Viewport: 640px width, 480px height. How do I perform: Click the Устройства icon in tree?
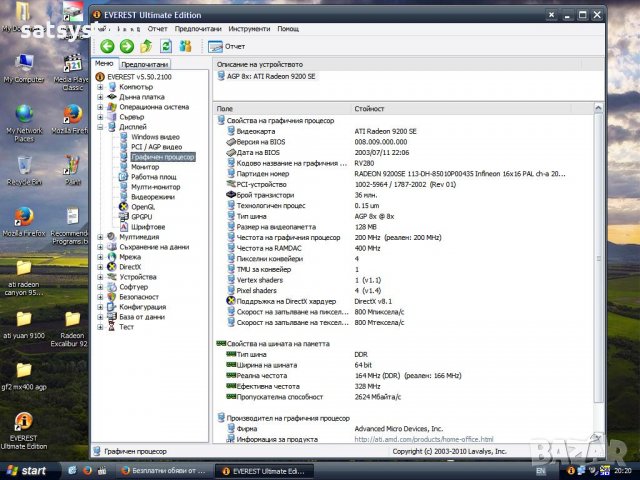(111, 277)
